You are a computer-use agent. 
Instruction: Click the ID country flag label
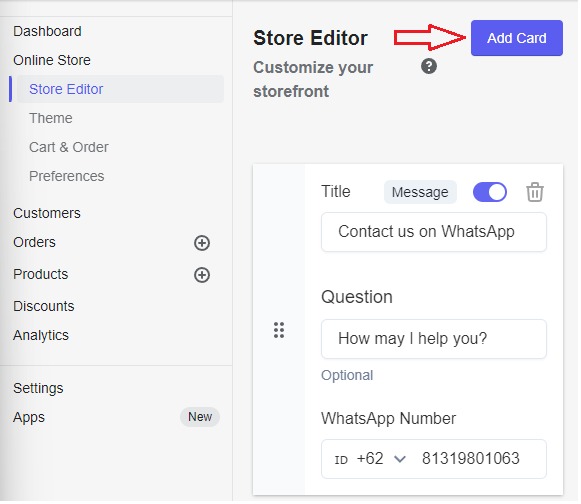click(x=342, y=461)
